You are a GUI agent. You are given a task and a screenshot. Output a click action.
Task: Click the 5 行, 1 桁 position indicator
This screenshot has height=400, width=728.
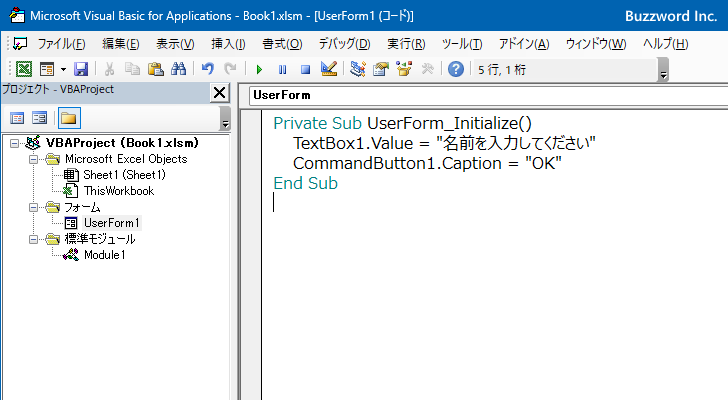502,70
